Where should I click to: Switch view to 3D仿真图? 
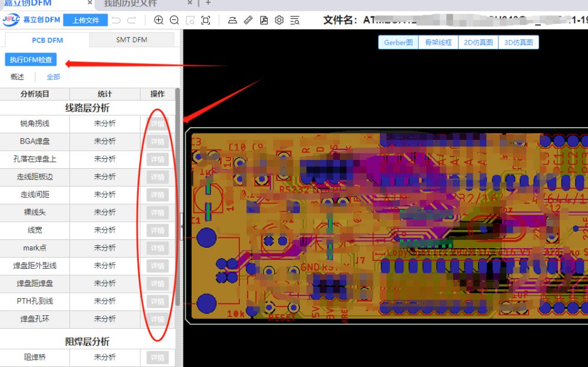[519, 42]
